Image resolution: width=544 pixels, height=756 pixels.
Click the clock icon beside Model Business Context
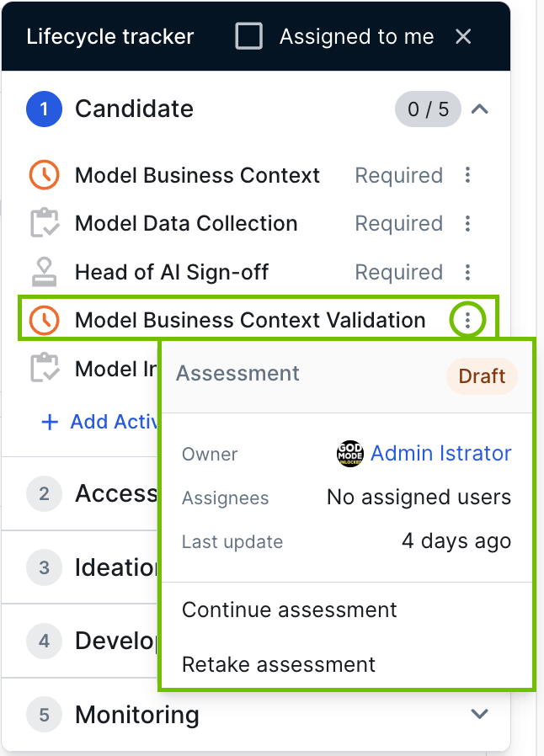coord(44,175)
